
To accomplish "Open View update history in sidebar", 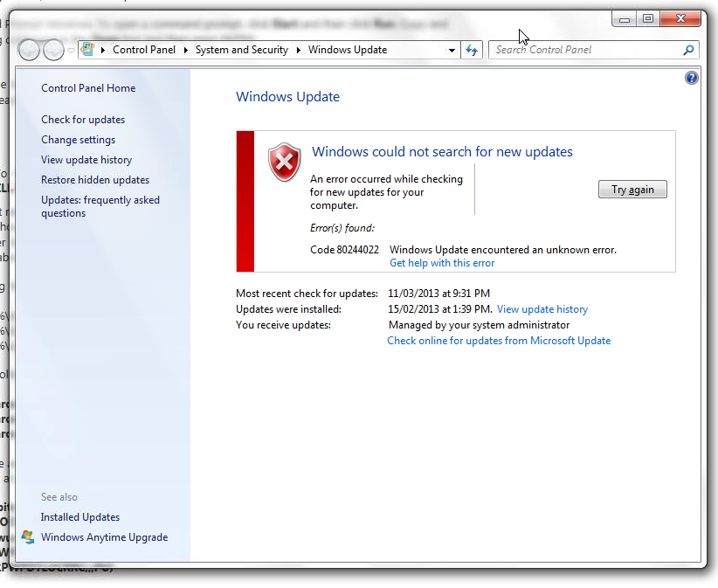I will (x=86, y=160).
